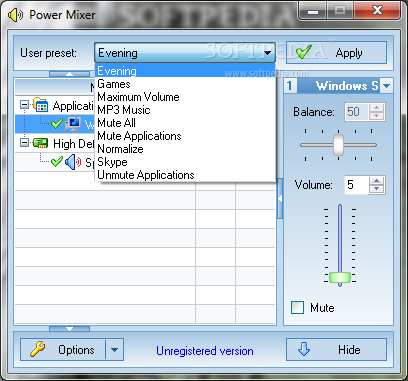Decrease Volume with the spinner down arrow
408x381 pixels.
[377, 189]
